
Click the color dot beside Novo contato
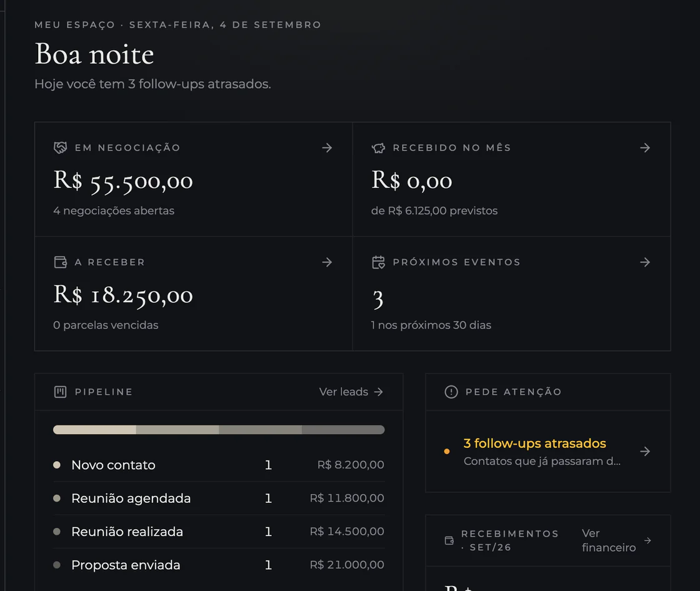[x=57, y=465]
